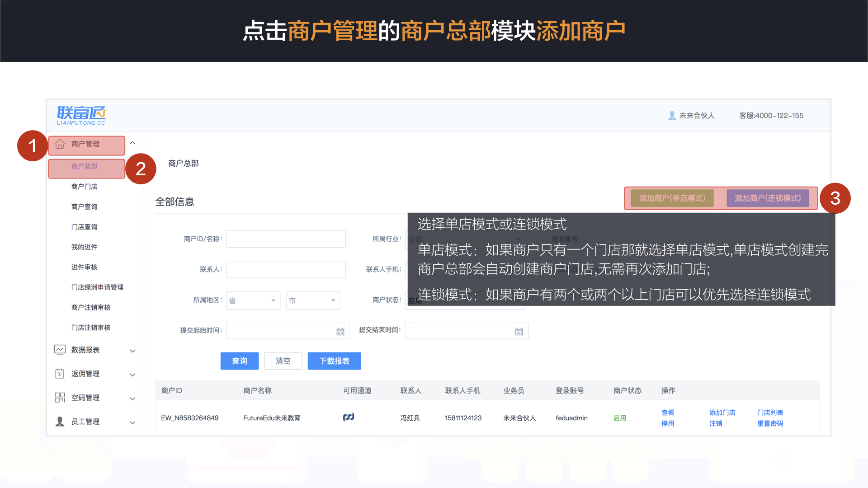Click 查看 link in FutureEdu row
Image resolution: width=868 pixels, height=488 pixels.
click(668, 413)
